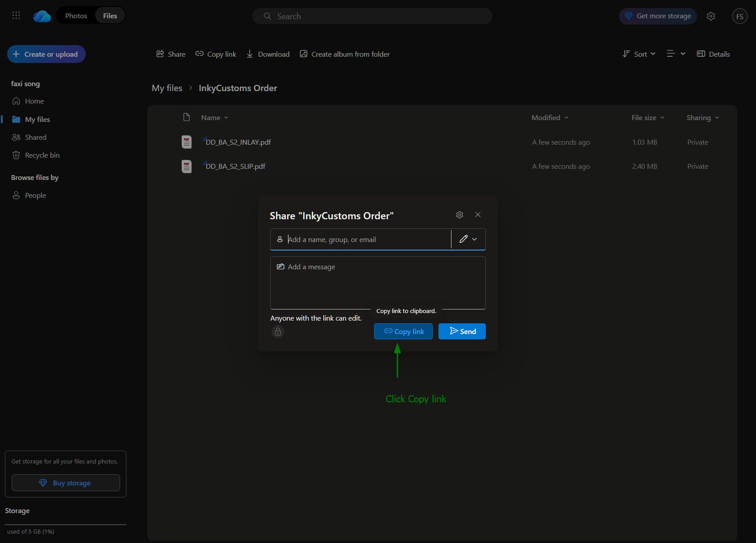Click Private status for DD_BA_S2_INLAY.pdf

698,142
